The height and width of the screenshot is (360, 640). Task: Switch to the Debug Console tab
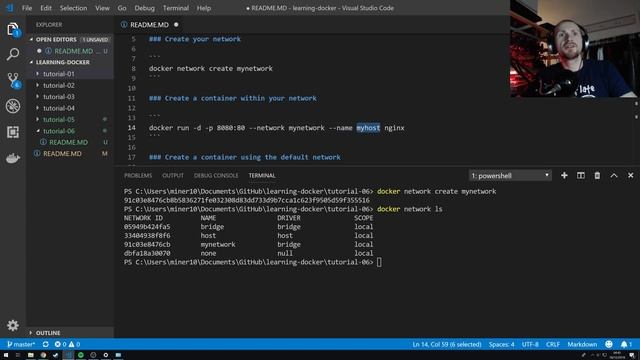coord(216,176)
